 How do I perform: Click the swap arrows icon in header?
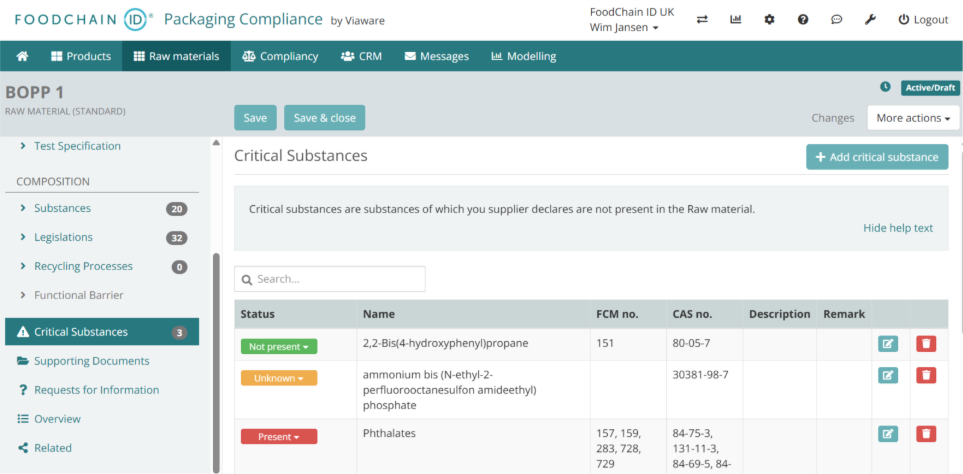(702, 20)
